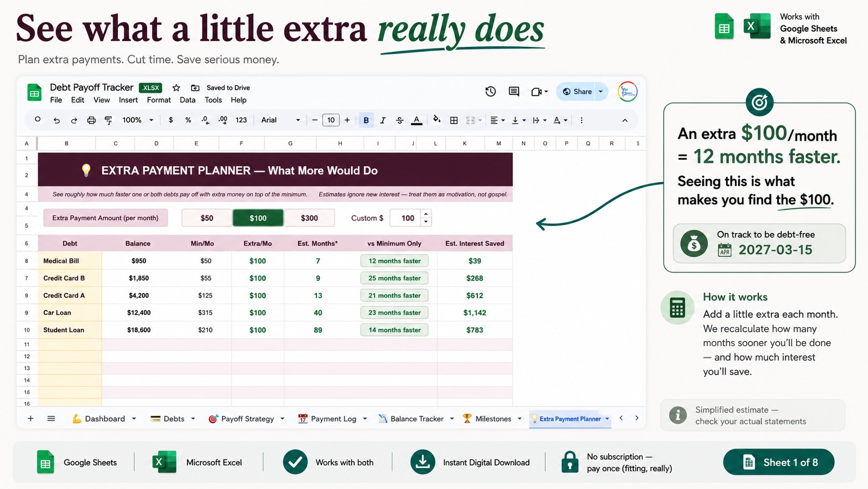Open the Share dropdown arrow

[601, 91]
